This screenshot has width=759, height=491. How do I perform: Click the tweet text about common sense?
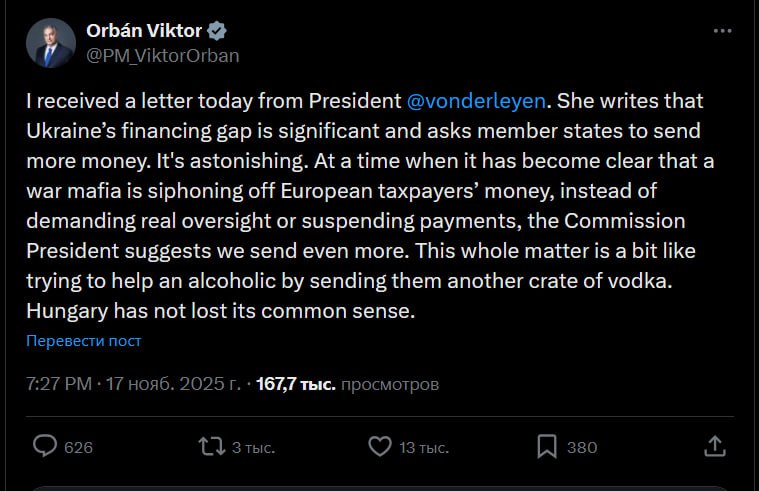pos(220,311)
